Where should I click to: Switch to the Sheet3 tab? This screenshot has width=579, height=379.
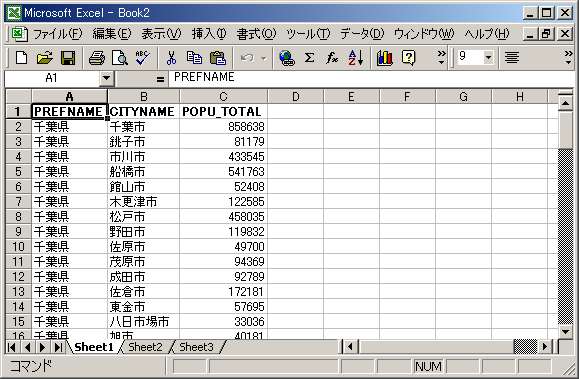pos(196,347)
